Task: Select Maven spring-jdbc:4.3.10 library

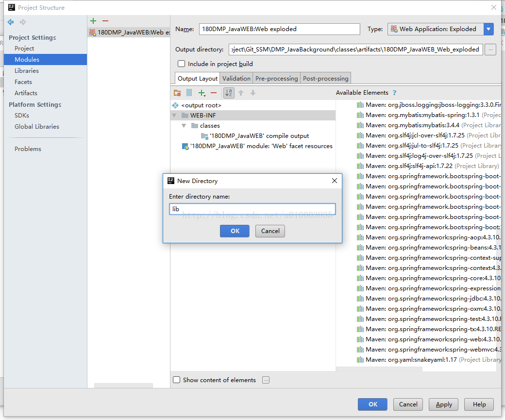Action: pos(429,299)
